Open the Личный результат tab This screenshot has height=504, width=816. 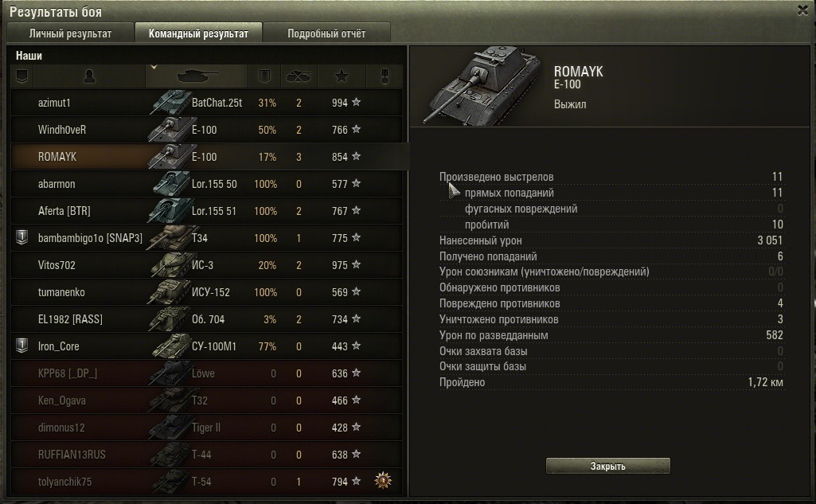pos(70,33)
